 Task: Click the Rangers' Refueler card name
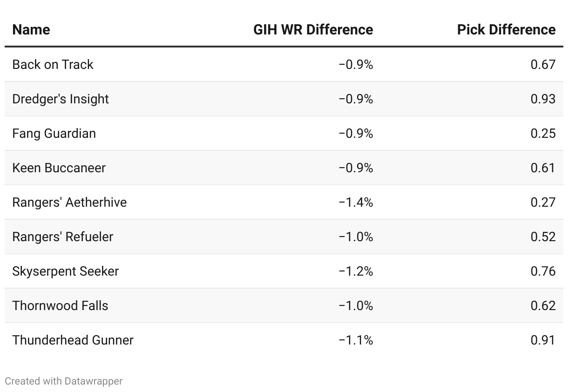[63, 237]
